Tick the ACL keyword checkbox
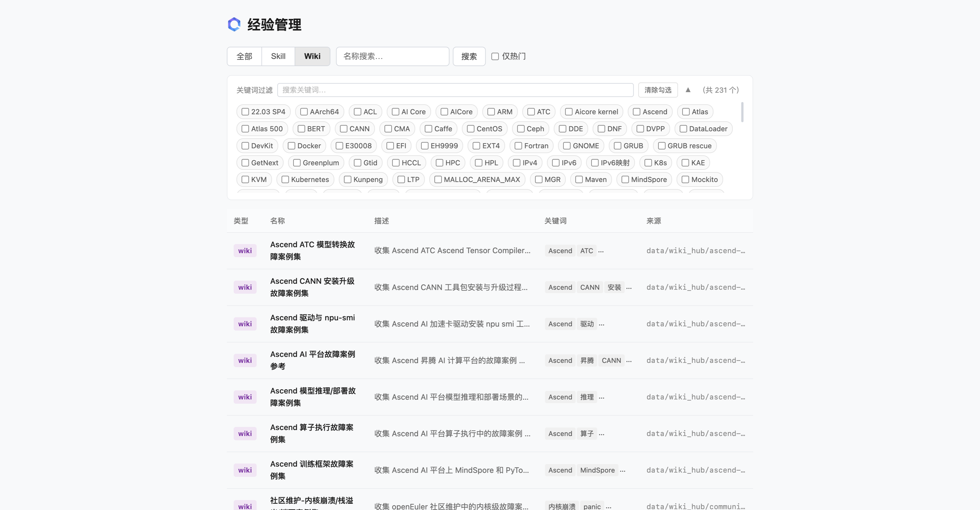The width and height of the screenshot is (980, 510). coord(358,112)
